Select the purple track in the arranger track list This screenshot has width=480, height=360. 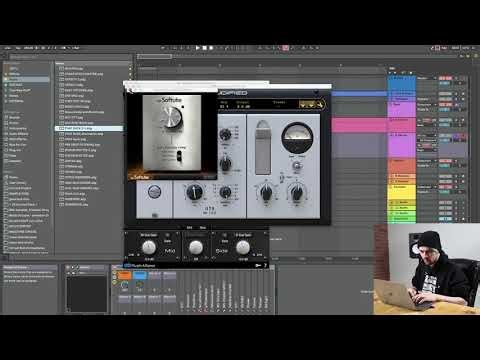point(402,145)
